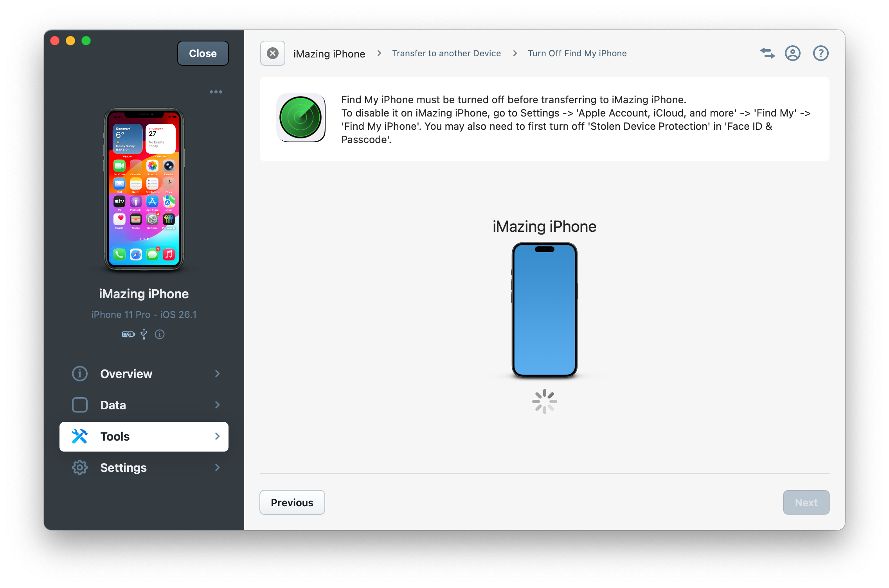
Task: Click the Find My radar icon
Action: pos(301,118)
